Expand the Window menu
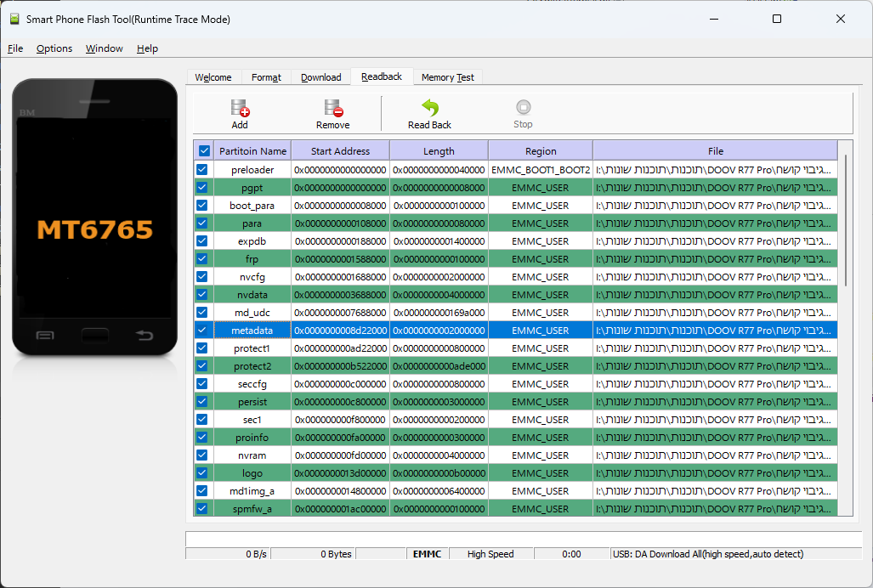This screenshot has height=588, width=873. [x=104, y=48]
